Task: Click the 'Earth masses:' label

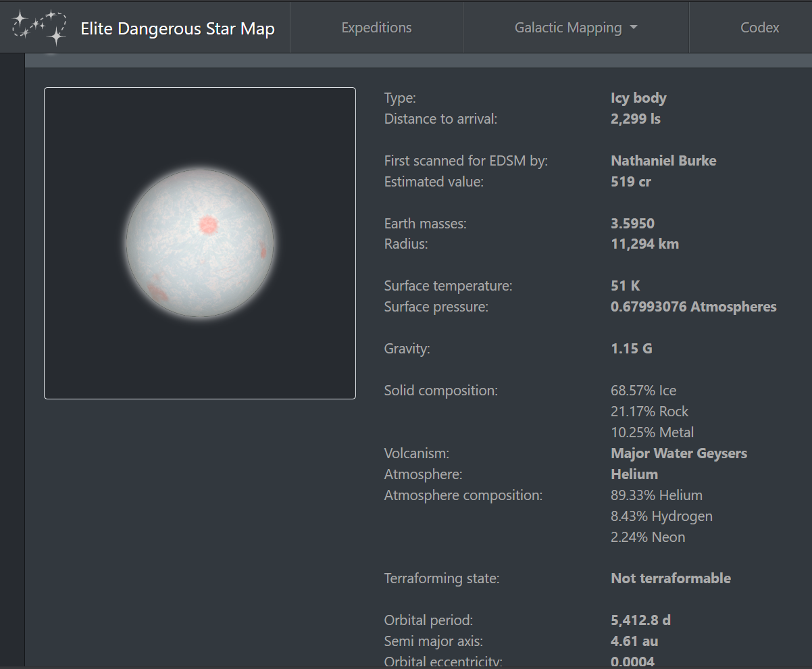Action: coord(426,224)
